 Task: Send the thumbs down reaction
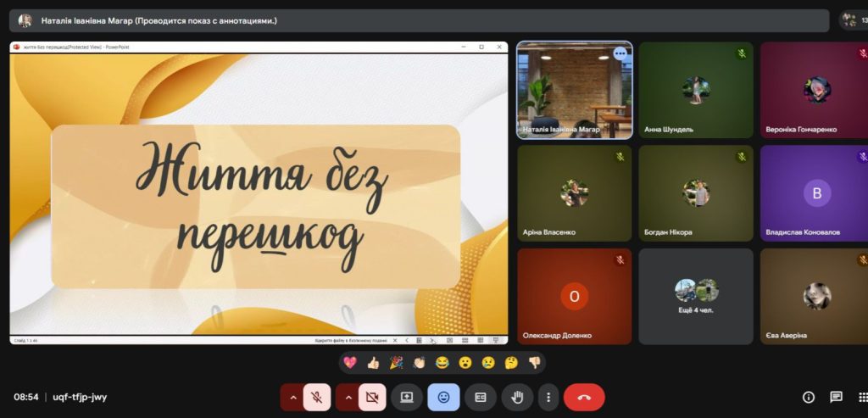[x=534, y=362]
